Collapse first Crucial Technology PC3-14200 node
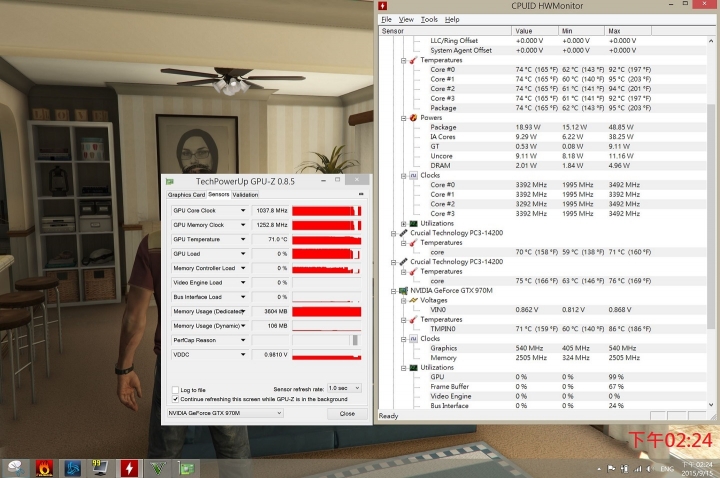This screenshot has height=478, width=720. (394, 233)
